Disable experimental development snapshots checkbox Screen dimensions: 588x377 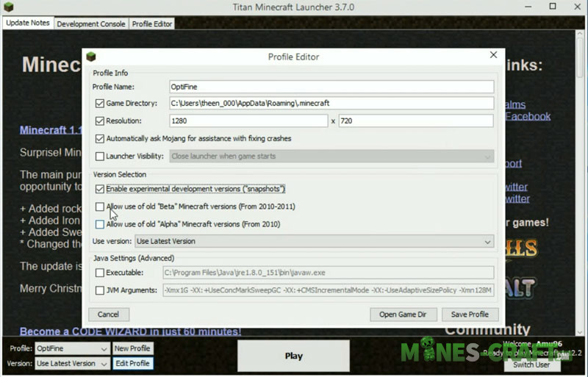(100, 189)
